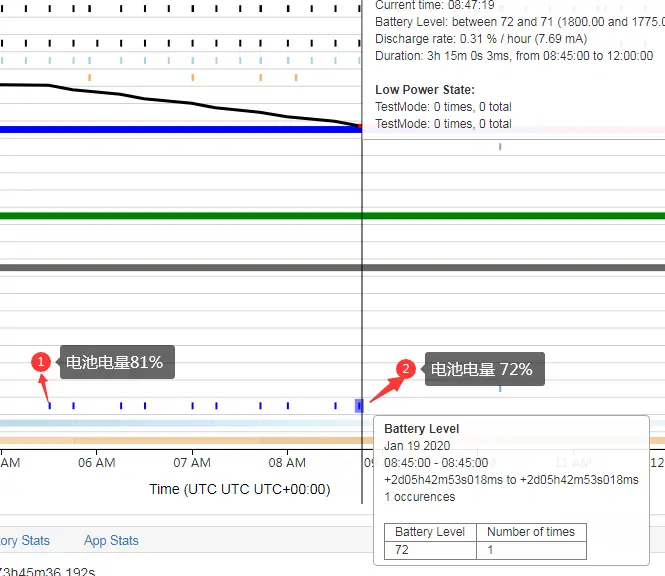The width and height of the screenshot is (665, 576).
Task: Click the "07 AM" axis label
Action: point(192,463)
